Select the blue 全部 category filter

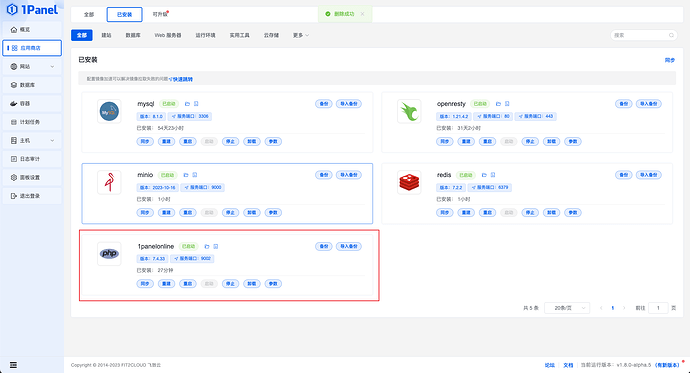82,35
